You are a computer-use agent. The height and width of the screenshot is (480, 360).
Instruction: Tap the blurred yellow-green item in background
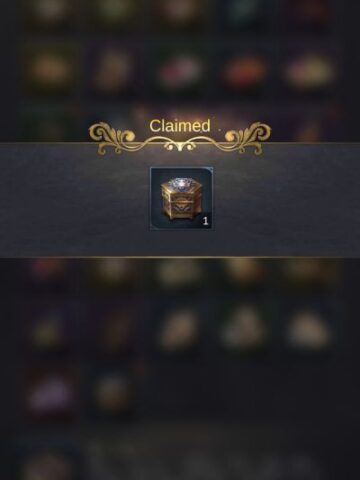pos(49,331)
